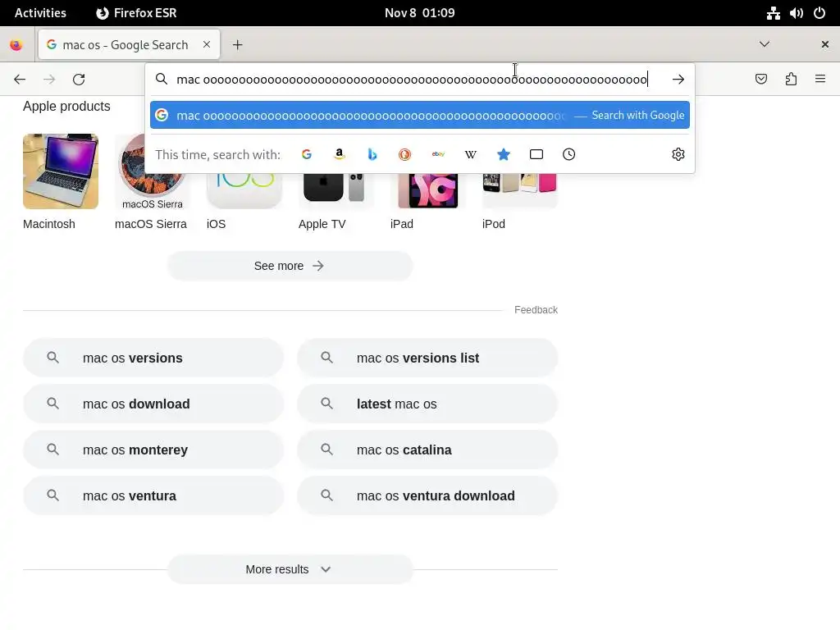
Task: Search related: mac os catalina
Action: click(427, 450)
